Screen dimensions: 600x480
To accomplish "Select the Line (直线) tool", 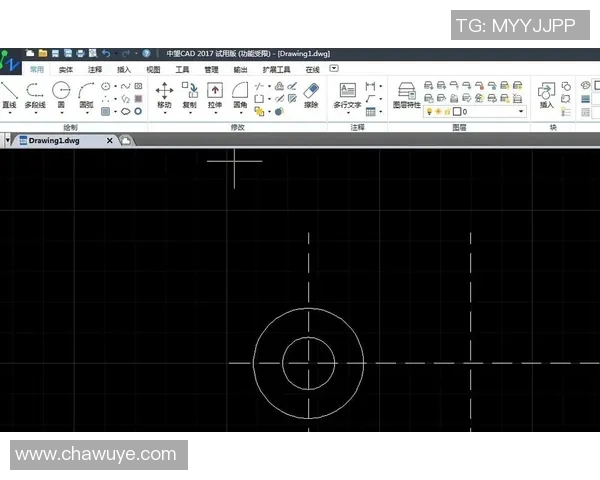I will [x=9, y=94].
